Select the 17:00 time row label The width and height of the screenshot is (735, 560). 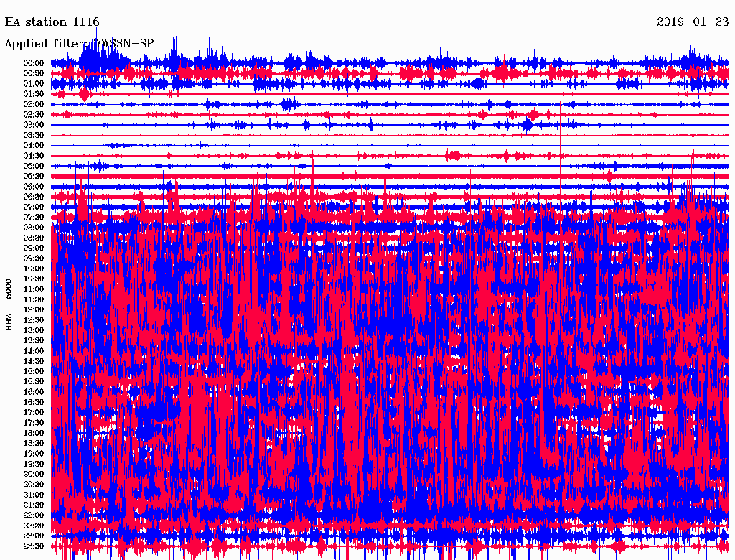(34, 413)
